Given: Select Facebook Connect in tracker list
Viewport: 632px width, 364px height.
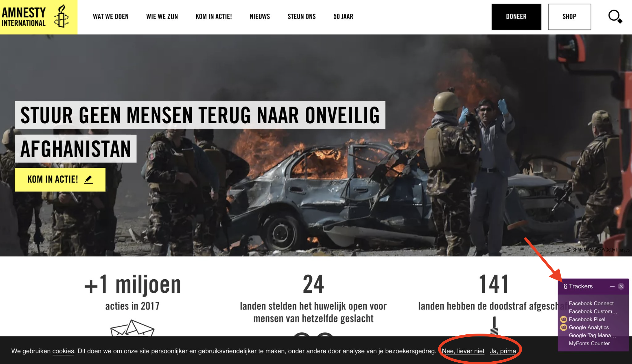Looking at the screenshot, I should (591, 303).
